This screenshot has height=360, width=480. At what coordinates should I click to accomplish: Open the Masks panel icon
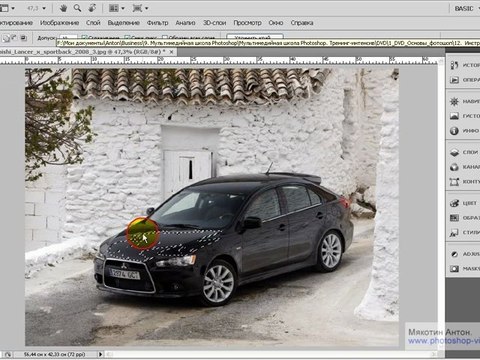tap(454, 269)
